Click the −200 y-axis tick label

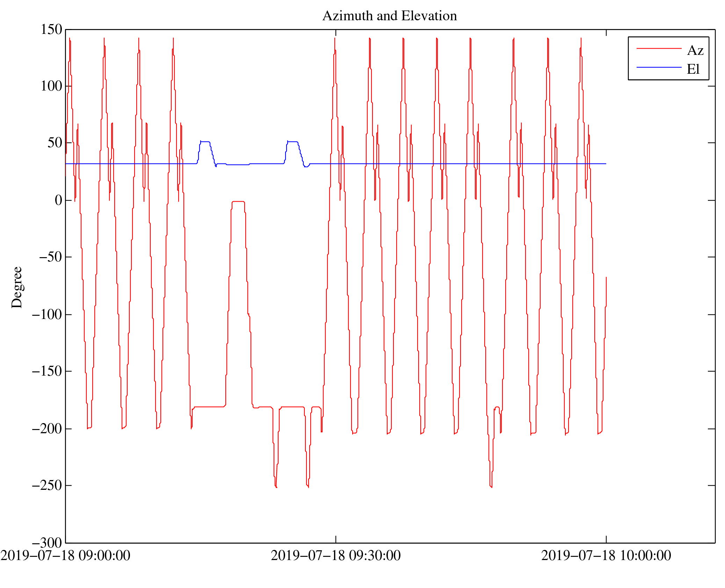point(47,428)
